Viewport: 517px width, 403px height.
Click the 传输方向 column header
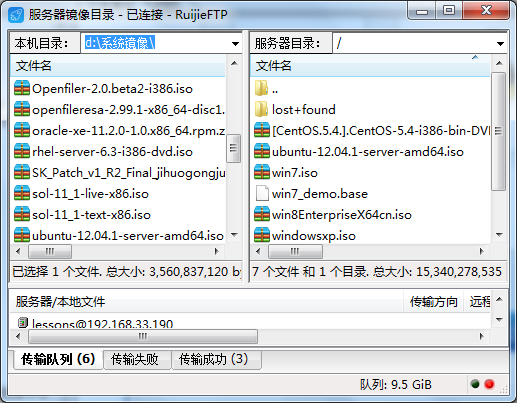click(433, 302)
